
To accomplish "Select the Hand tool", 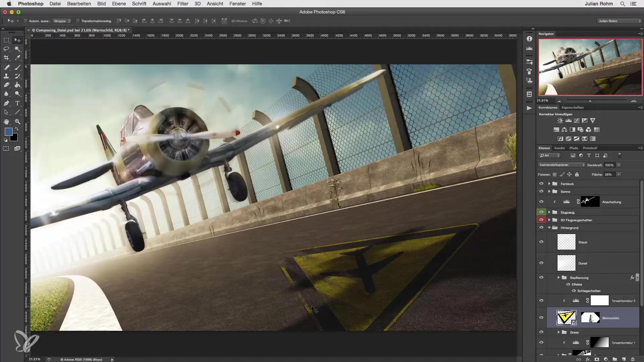I will point(6,122).
